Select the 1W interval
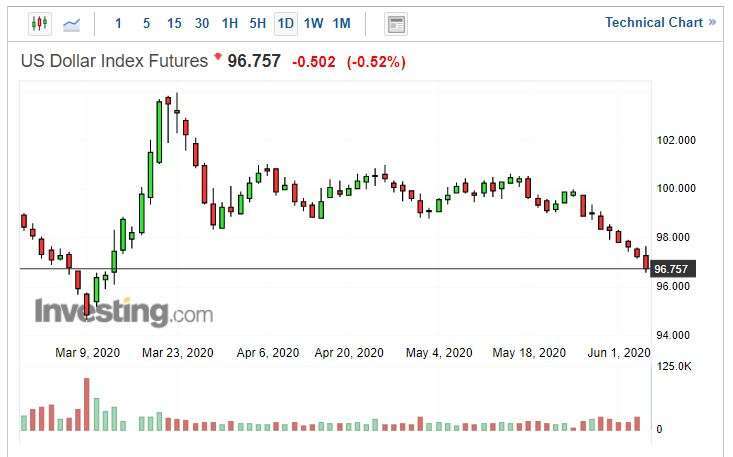 314,23
